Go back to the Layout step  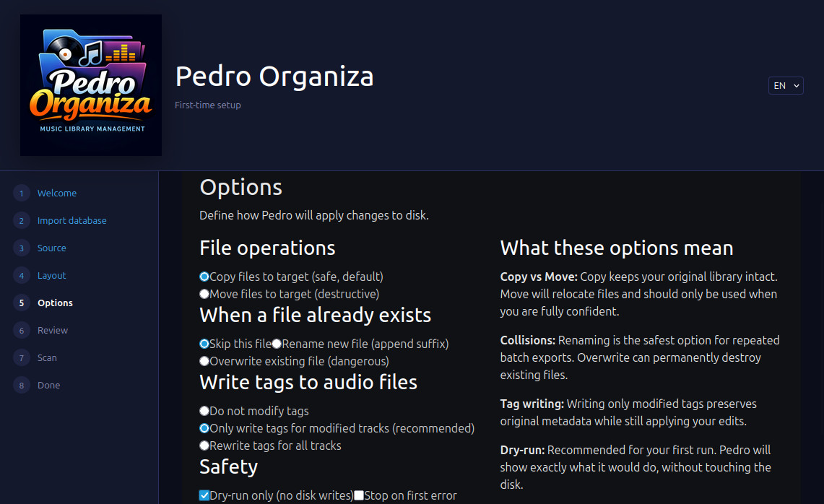coord(53,275)
